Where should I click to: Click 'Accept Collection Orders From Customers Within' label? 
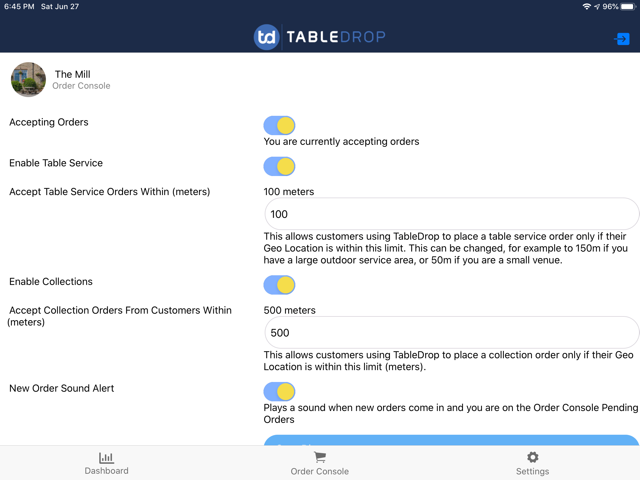click(x=120, y=316)
